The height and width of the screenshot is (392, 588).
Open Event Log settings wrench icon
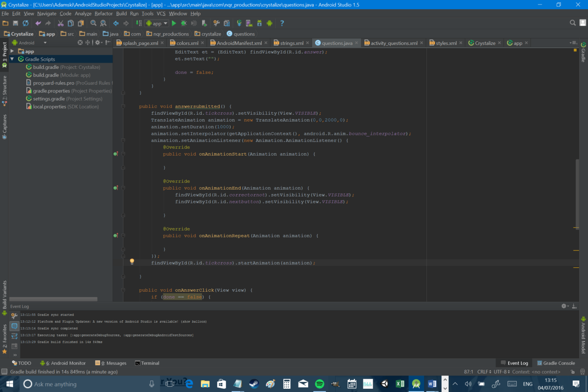(14, 316)
